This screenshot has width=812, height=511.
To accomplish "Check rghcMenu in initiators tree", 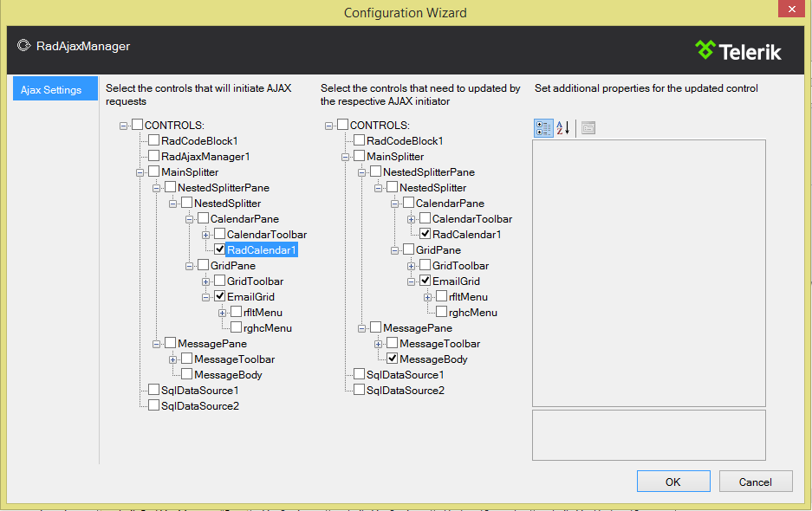I will click(x=236, y=327).
